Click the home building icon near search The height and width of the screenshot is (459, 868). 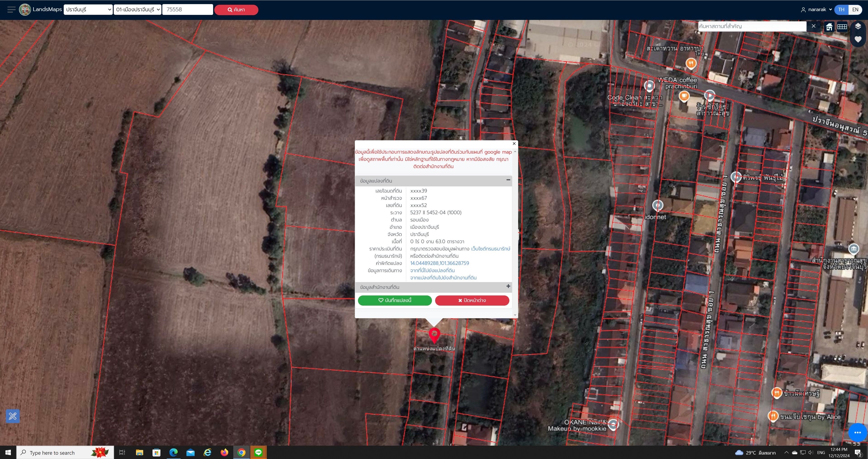(x=829, y=27)
